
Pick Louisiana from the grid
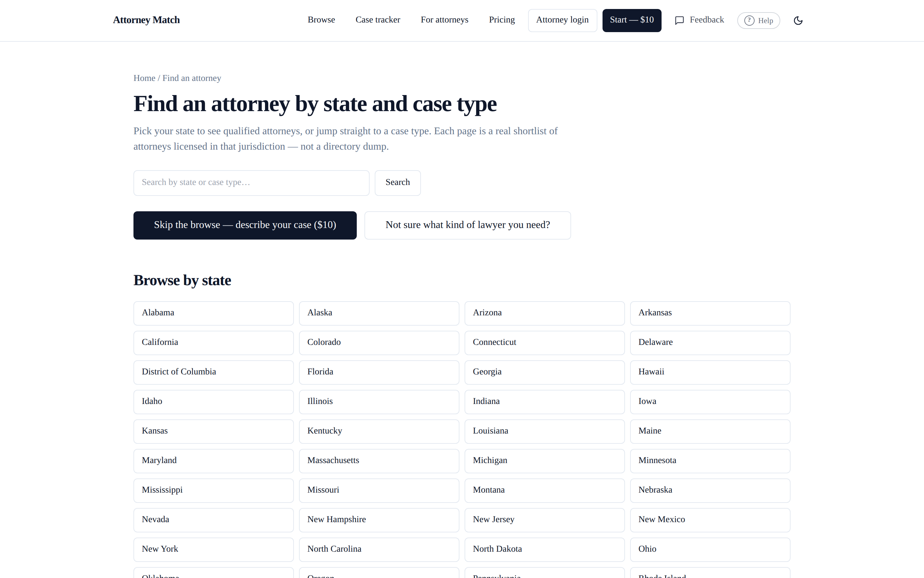544,431
